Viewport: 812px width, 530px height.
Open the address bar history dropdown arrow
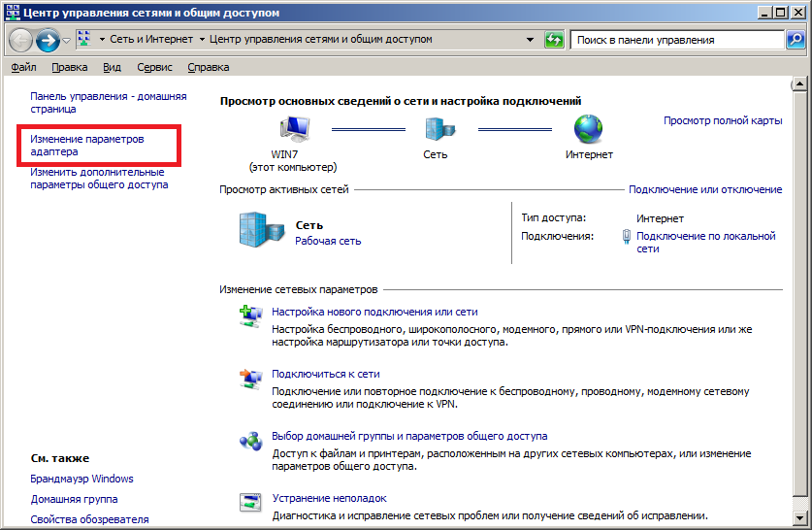(530, 41)
